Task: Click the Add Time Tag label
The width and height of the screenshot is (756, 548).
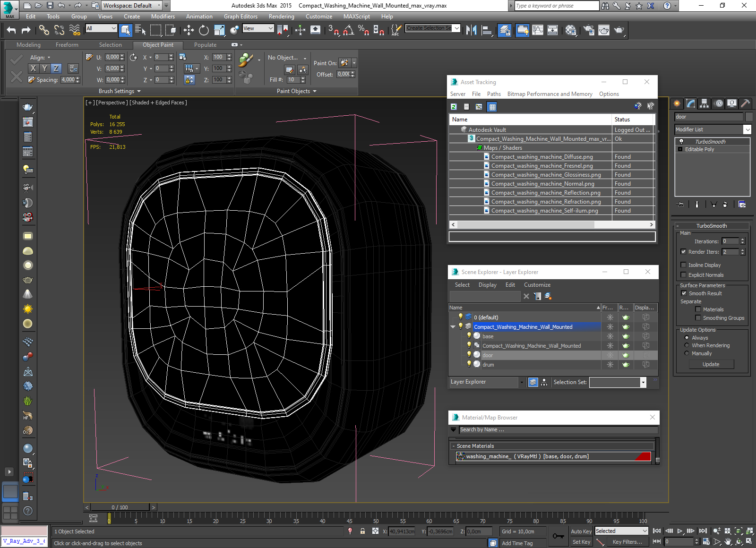Action: [517, 543]
